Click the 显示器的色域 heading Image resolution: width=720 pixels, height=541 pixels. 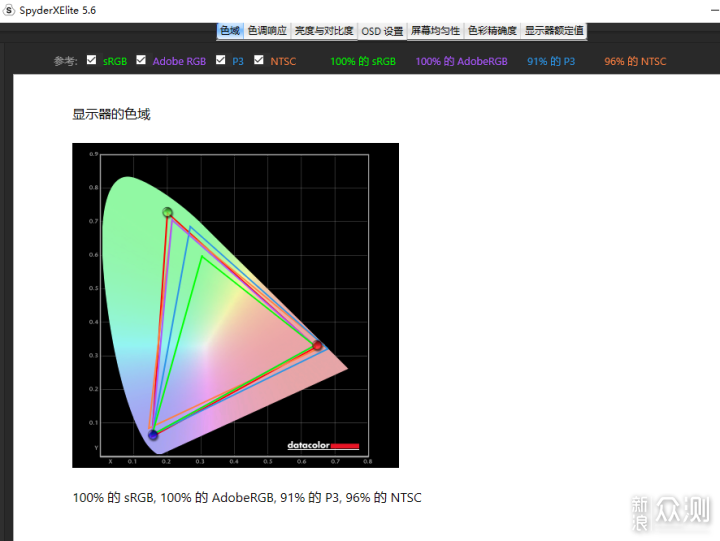[111, 114]
